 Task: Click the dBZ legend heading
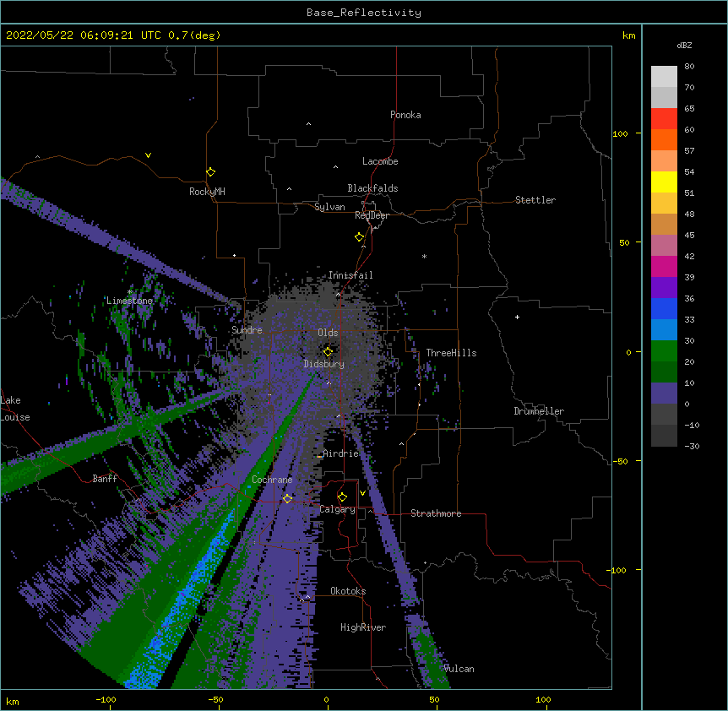[x=684, y=46]
